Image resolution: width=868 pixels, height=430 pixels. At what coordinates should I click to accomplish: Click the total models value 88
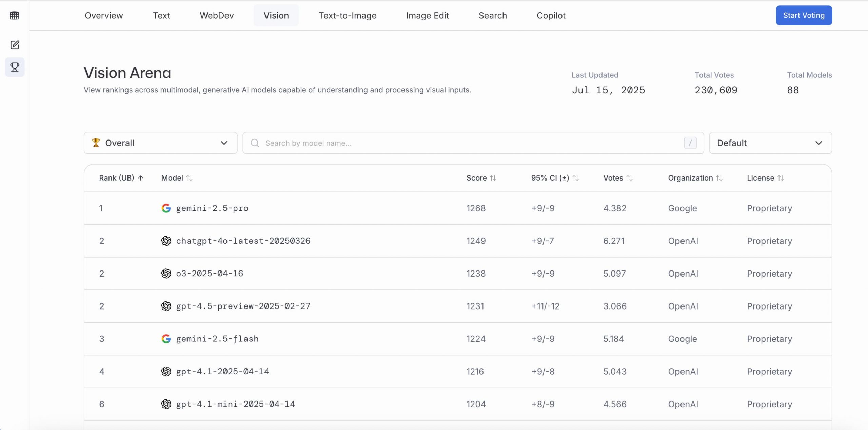point(793,90)
